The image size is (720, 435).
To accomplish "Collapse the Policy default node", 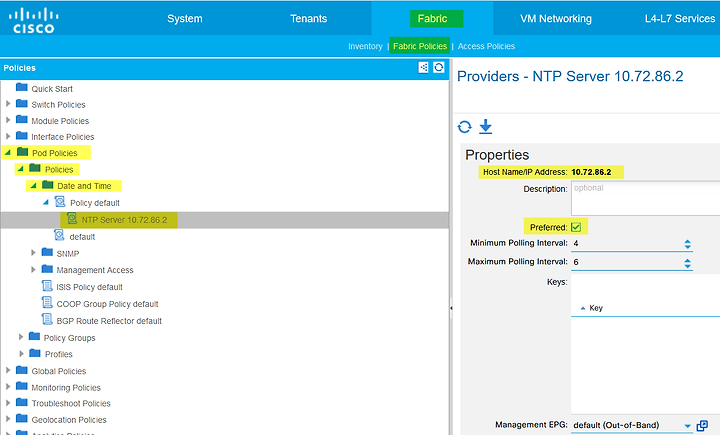I will click(45, 202).
